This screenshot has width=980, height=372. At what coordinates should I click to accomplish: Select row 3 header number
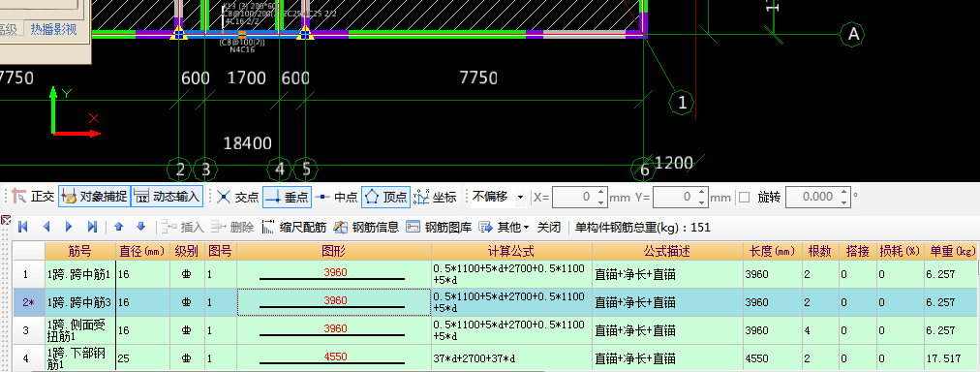pyautogui.click(x=29, y=330)
